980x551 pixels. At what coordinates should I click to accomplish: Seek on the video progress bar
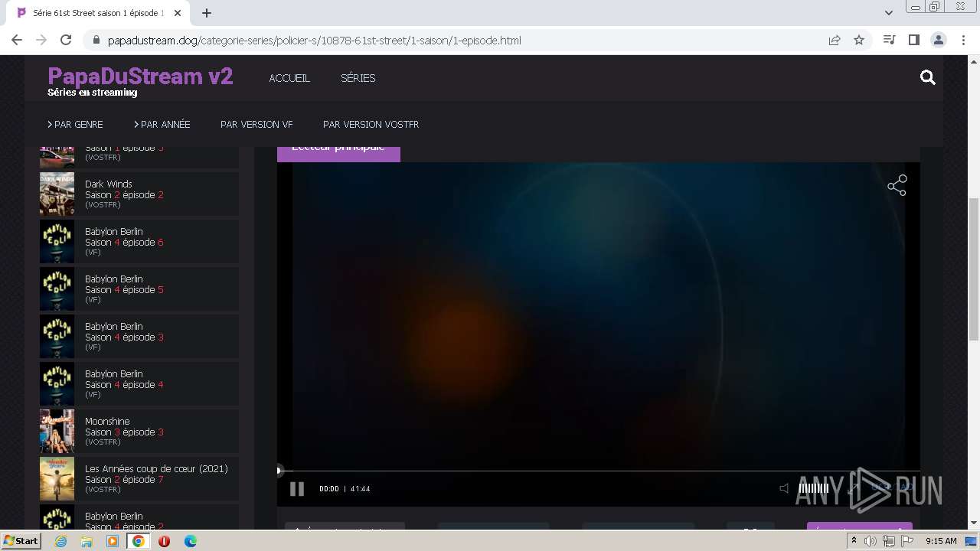pyautogui.click(x=599, y=471)
